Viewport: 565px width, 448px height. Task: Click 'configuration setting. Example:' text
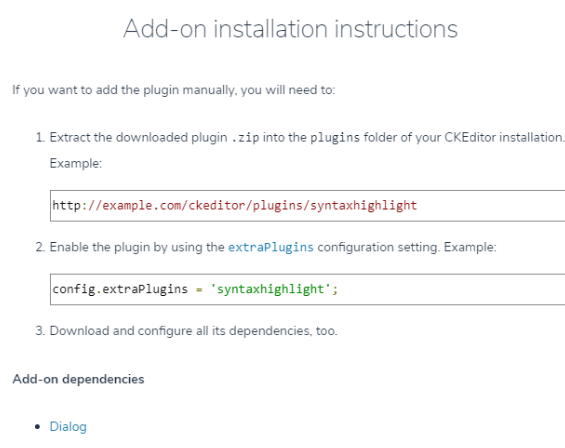tap(407, 247)
